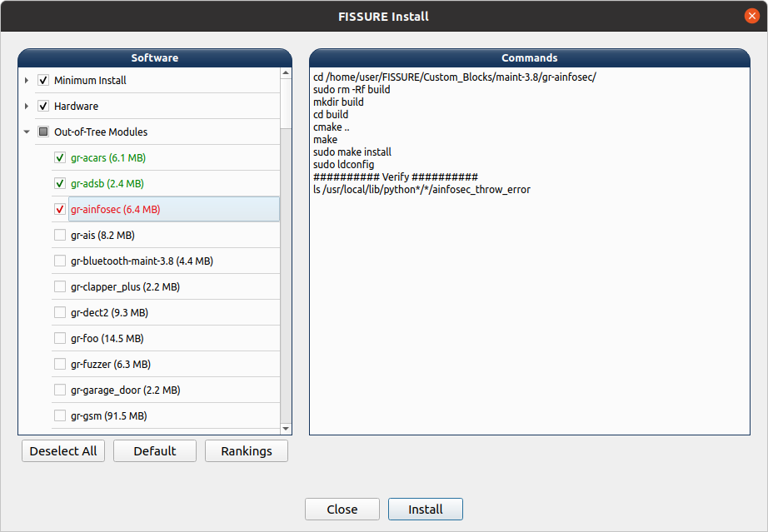The width and height of the screenshot is (768, 532).
Task: Click the Commands panel header
Action: coord(530,57)
